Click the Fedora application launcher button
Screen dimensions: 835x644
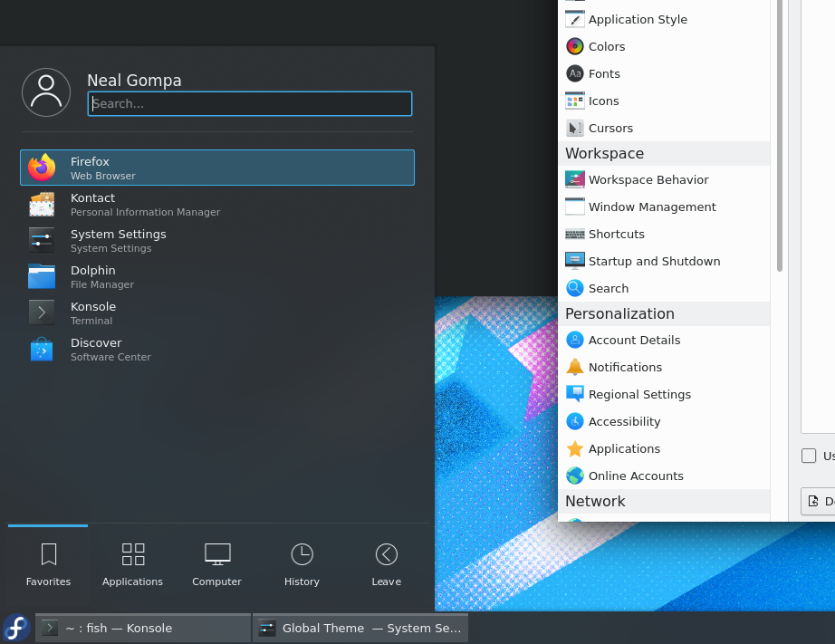point(16,628)
